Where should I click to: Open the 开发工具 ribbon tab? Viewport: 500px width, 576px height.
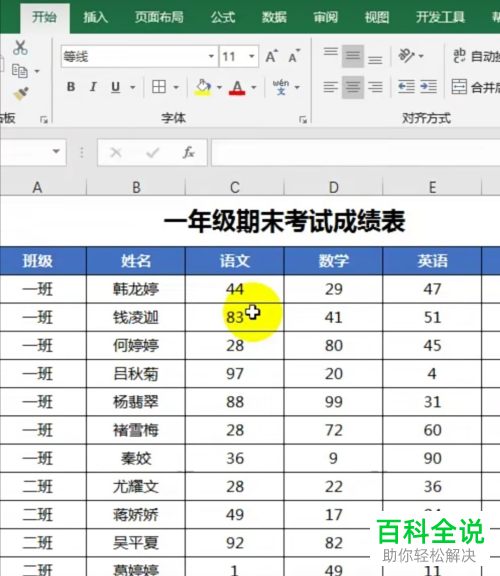(440, 17)
